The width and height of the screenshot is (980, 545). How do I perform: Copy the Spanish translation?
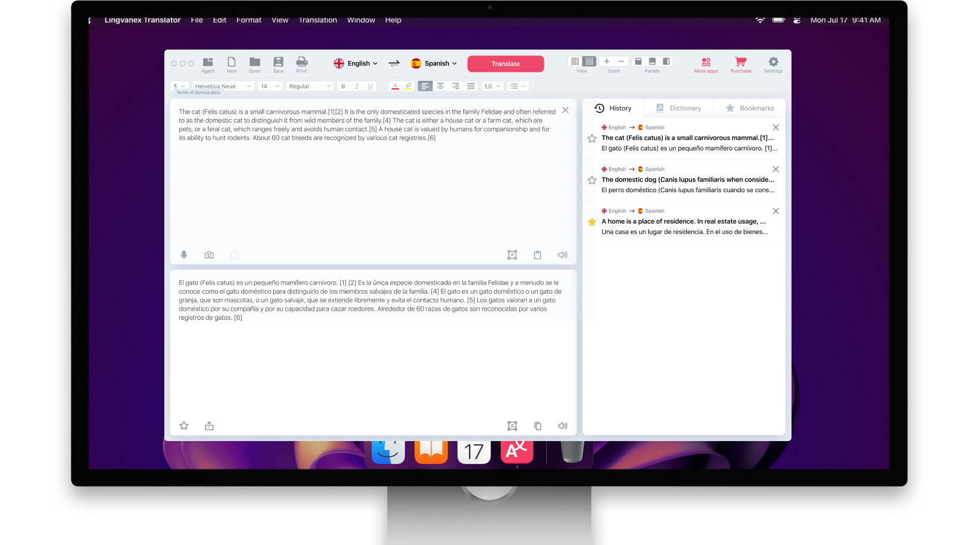(x=538, y=425)
